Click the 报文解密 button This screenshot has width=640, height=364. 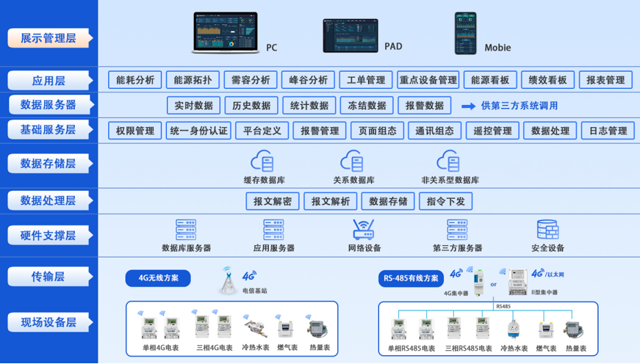[x=273, y=201]
